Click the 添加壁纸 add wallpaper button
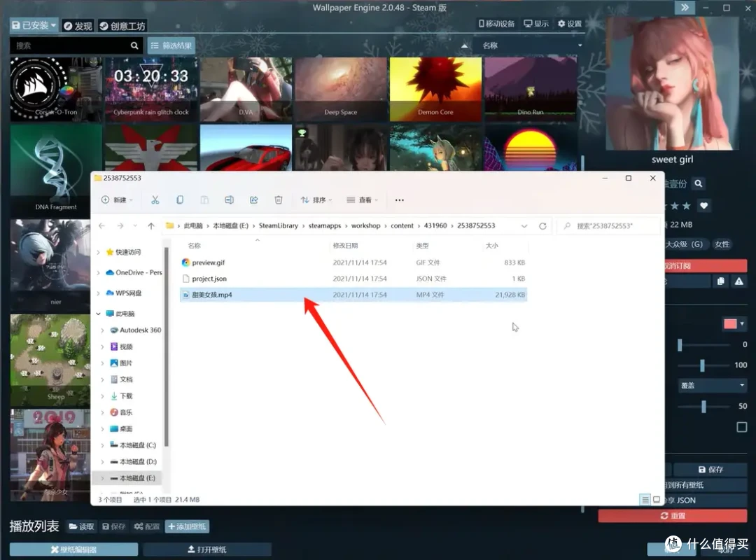 [x=187, y=526]
